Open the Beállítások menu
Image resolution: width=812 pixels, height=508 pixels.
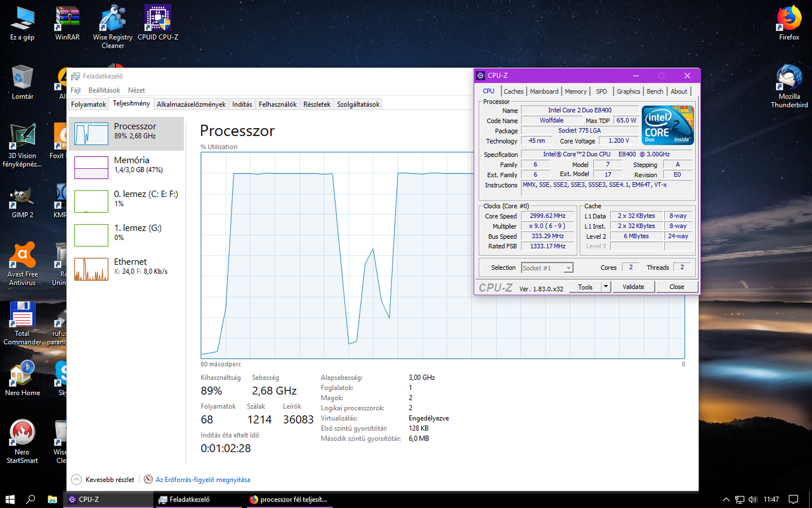(x=104, y=90)
